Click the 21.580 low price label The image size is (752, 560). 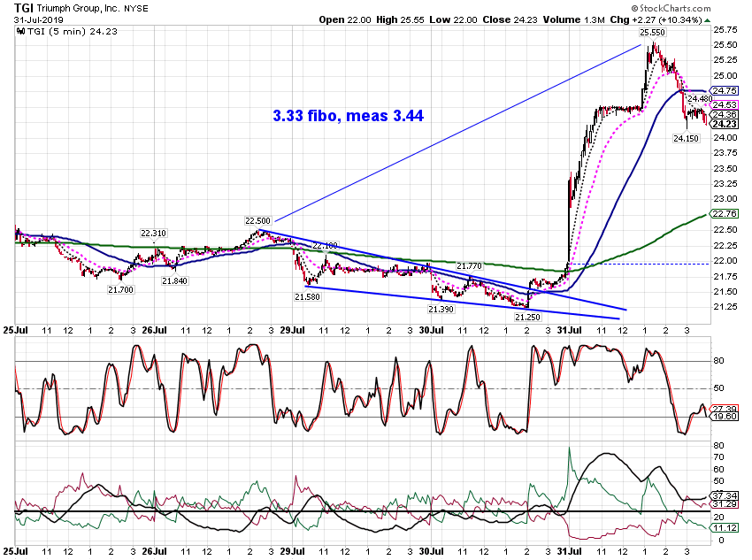point(307,297)
